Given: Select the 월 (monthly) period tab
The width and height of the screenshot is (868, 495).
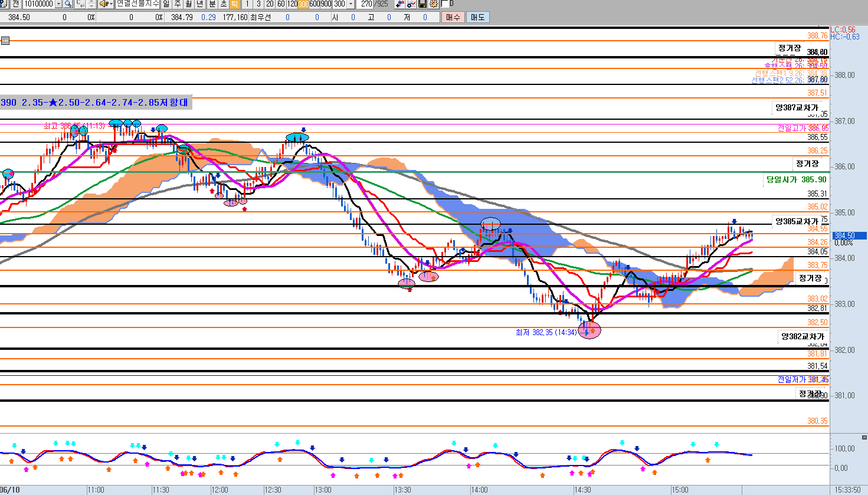Looking at the screenshot, I should coord(189,4).
